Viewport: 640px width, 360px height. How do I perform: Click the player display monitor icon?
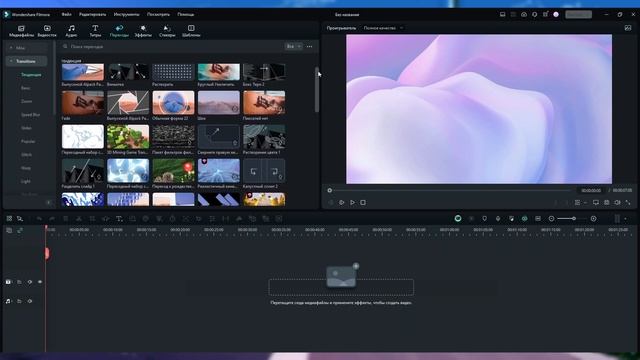click(596, 202)
